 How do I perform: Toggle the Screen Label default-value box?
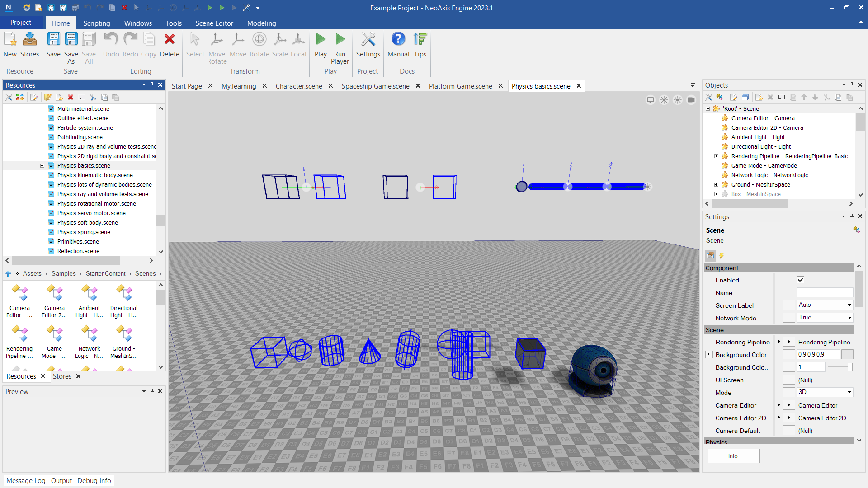tap(788, 305)
